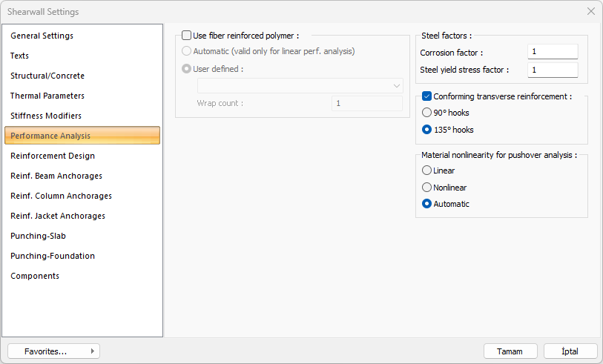Select Punching-Foundation in sidebar list

pyautogui.click(x=53, y=256)
